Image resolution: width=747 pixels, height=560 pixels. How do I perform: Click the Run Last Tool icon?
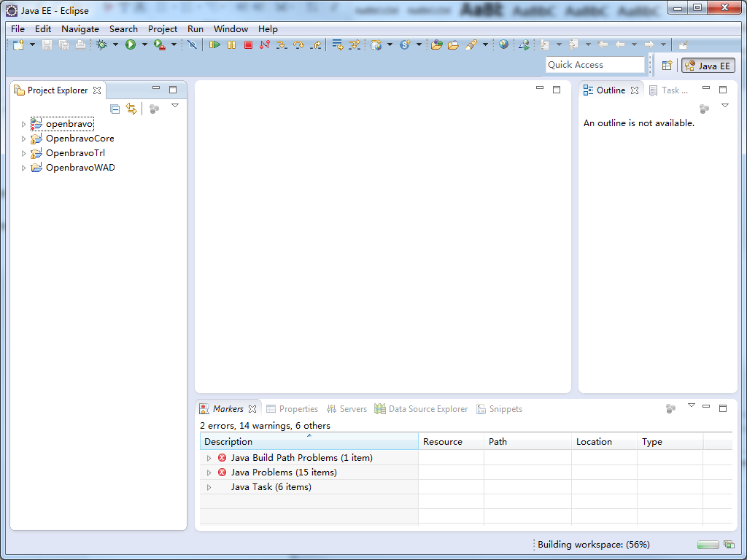pos(160,44)
